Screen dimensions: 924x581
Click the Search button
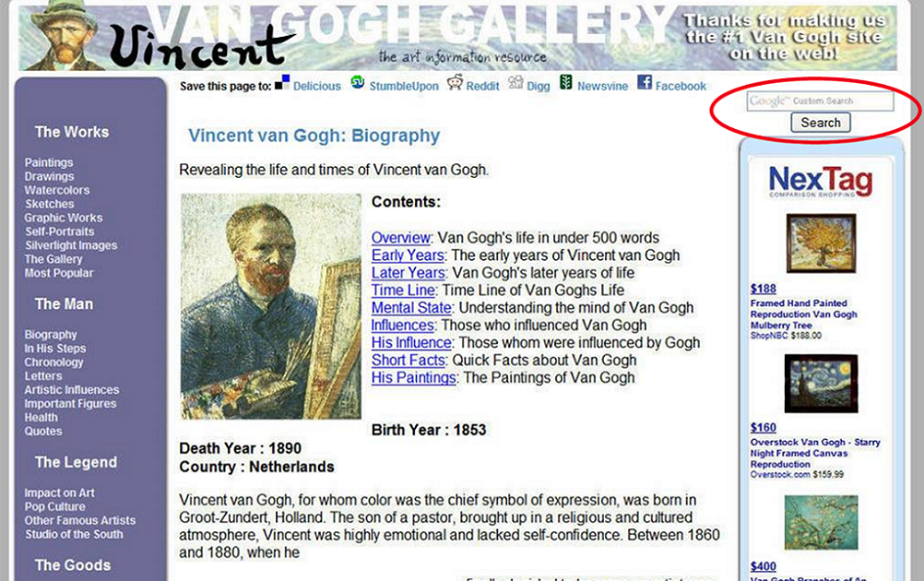click(821, 123)
